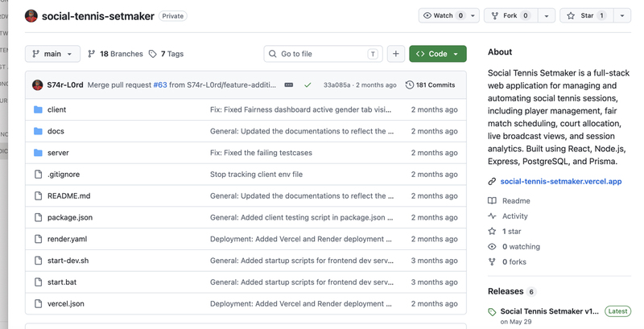Click the S74r-L0rd username in commit bar
Viewport: 644px width, 329px height.
click(65, 85)
